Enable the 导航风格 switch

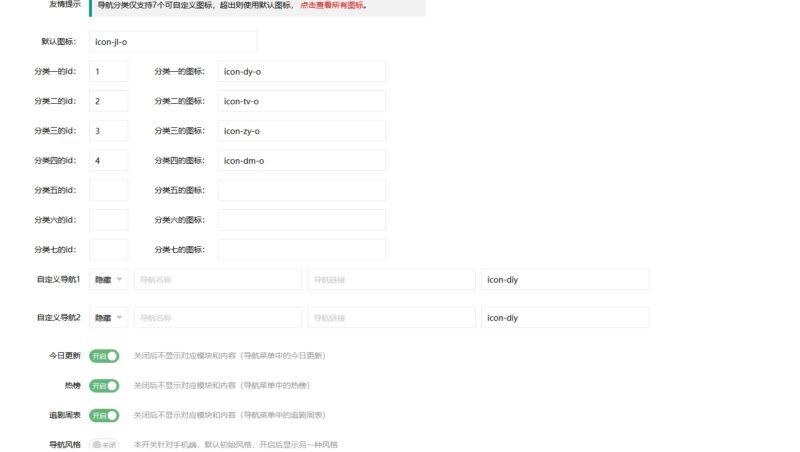pos(104,444)
